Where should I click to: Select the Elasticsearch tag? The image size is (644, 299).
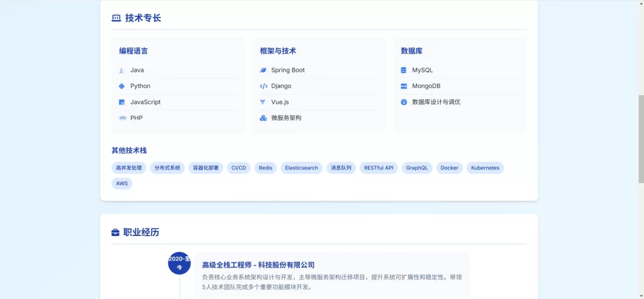[301, 168]
